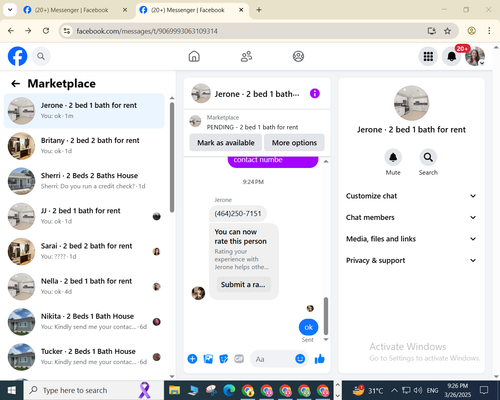Click the sent ok message bubble
Screen dimensions: 500x400
(308, 327)
